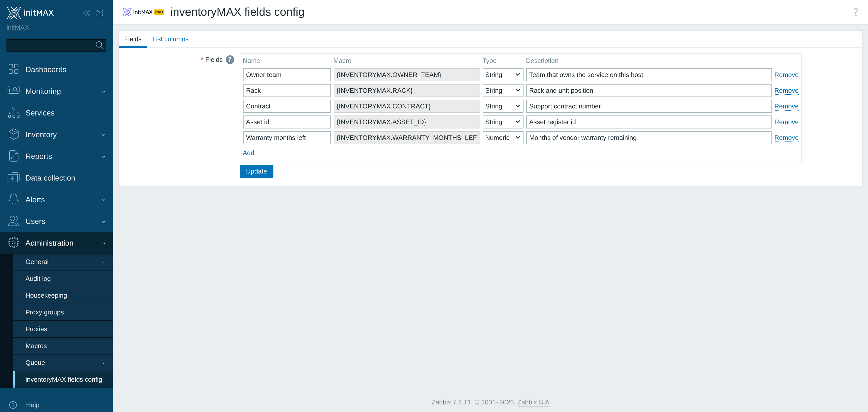Click the Add field link
Viewport: 868px width, 412px height.
click(248, 153)
